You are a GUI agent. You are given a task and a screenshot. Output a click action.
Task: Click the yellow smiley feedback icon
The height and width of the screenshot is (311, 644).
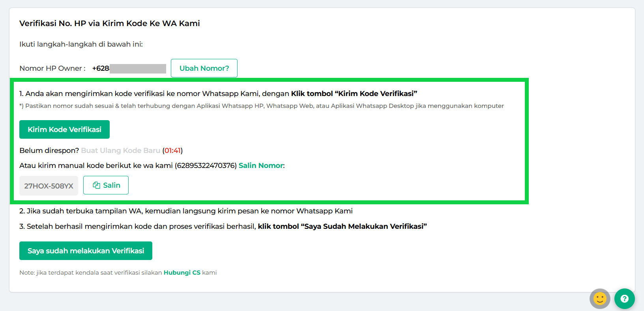click(x=600, y=299)
